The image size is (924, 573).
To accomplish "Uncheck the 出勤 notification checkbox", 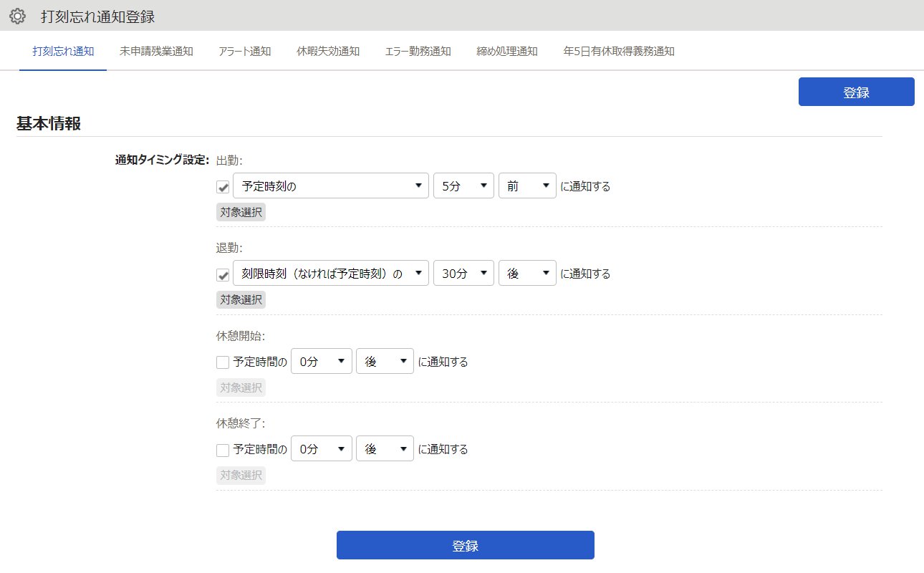I will pos(223,187).
